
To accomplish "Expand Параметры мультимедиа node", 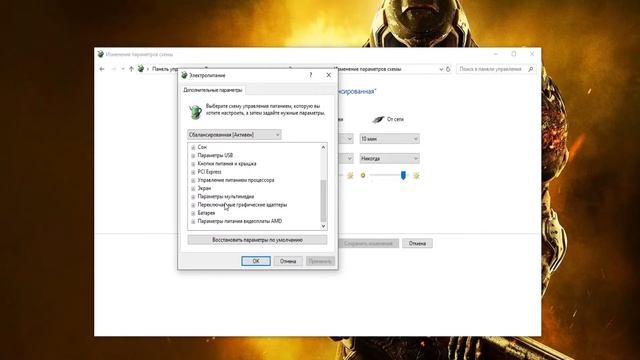I will (x=193, y=197).
